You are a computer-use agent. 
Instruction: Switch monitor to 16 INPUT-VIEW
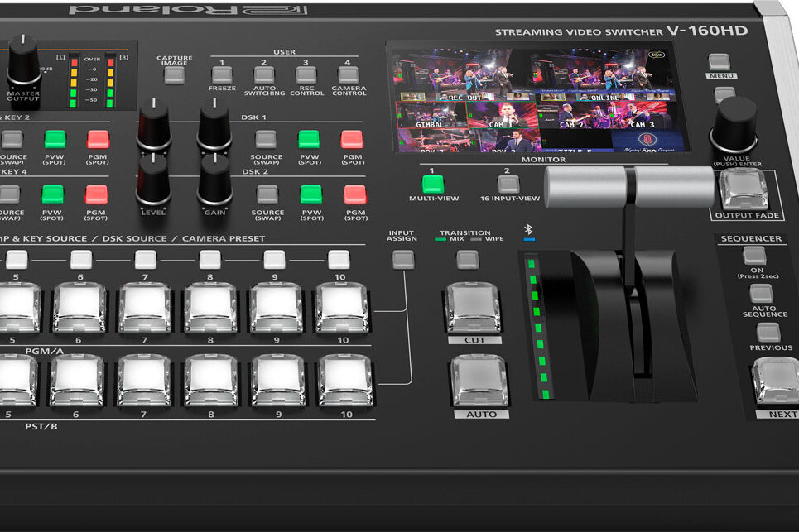(x=508, y=185)
